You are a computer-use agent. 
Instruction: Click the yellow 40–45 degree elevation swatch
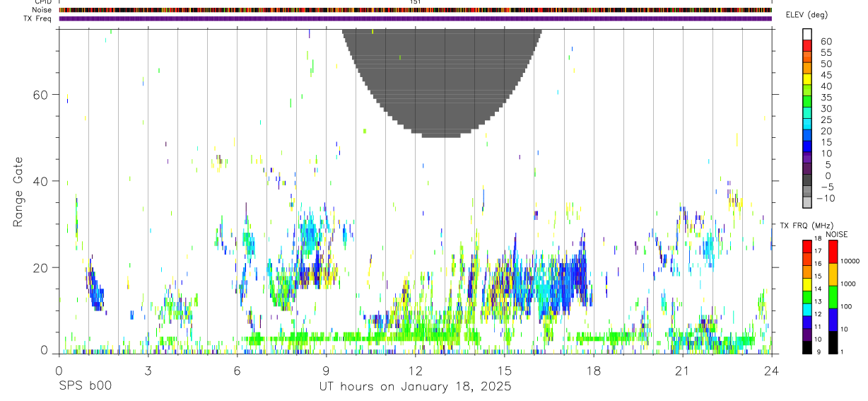[807, 79]
